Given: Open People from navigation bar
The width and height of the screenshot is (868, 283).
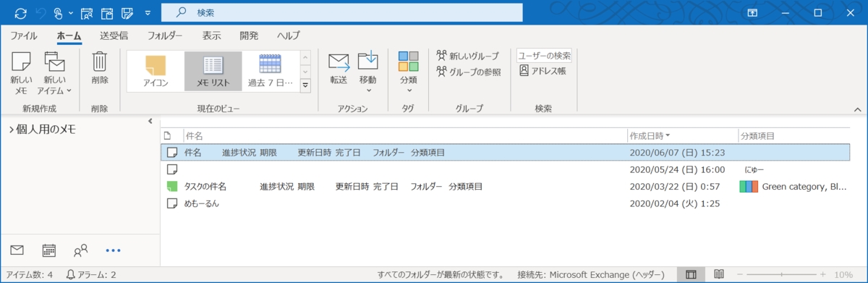Looking at the screenshot, I should tap(81, 250).
